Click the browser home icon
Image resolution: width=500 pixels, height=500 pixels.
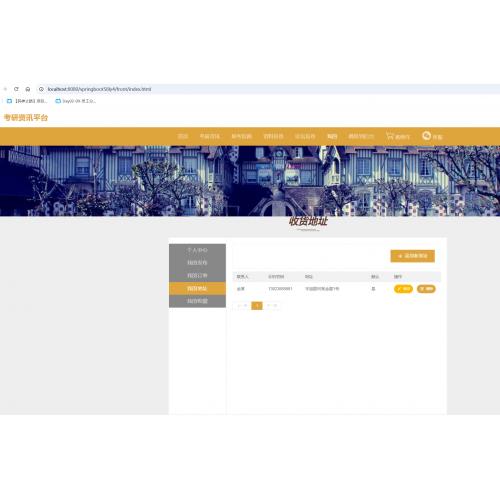click(x=28, y=89)
